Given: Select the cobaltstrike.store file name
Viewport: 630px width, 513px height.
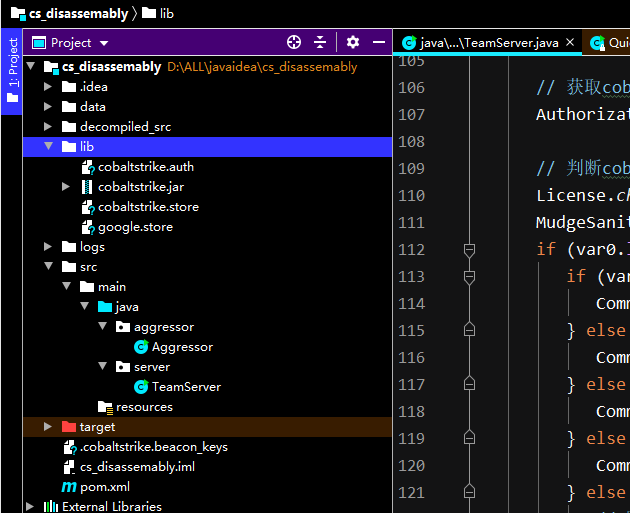Looking at the screenshot, I should click(148, 207).
